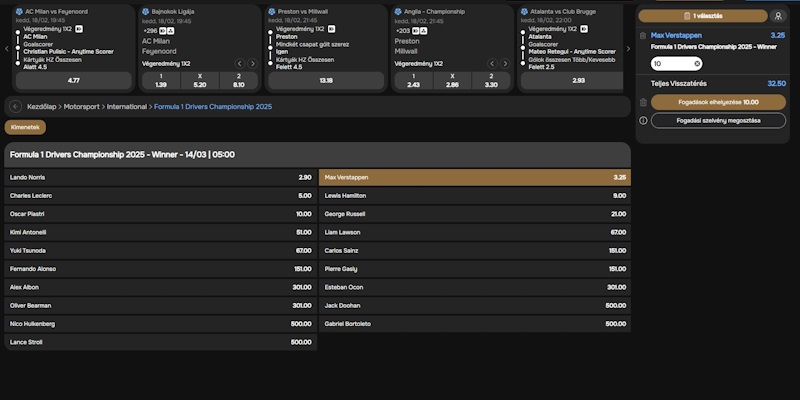The image size is (800, 400).
Task: Go back using the breadcrumb back arrow
Action: pyautogui.click(x=15, y=107)
